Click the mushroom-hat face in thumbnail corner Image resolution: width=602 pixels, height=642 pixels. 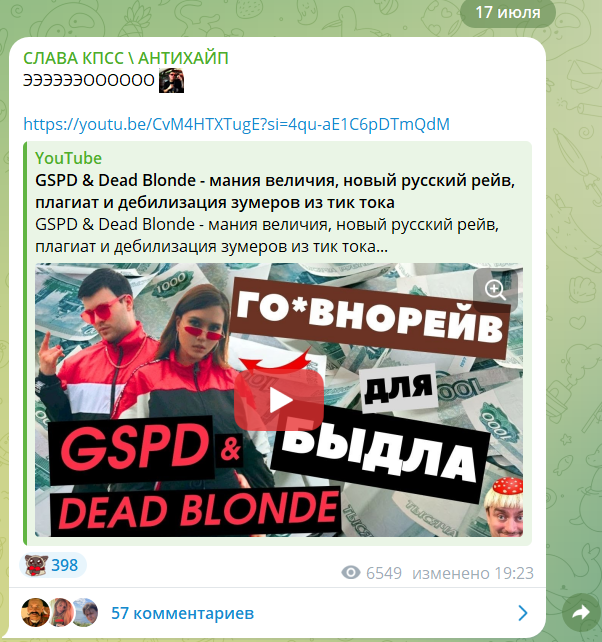click(504, 507)
